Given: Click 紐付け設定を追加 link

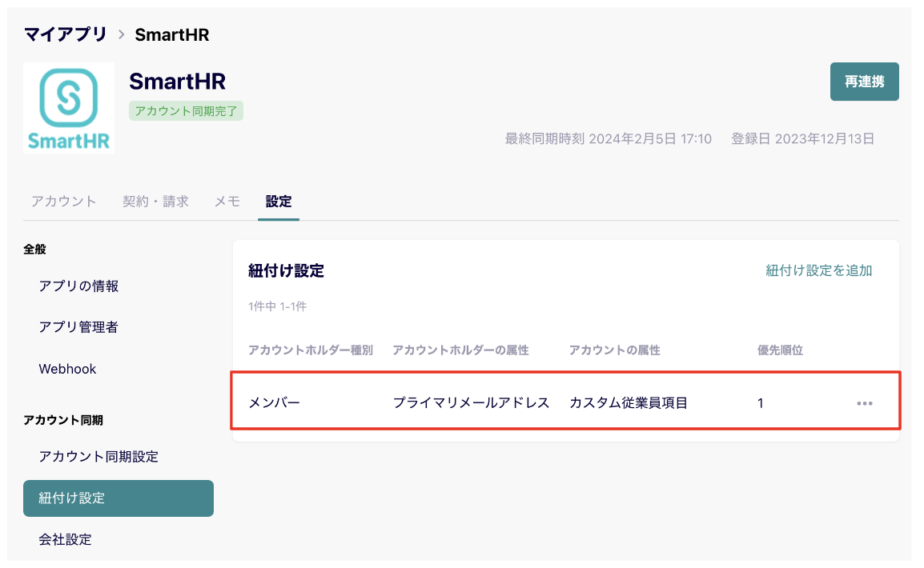Looking at the screenshot, I should tap(818, 270).
